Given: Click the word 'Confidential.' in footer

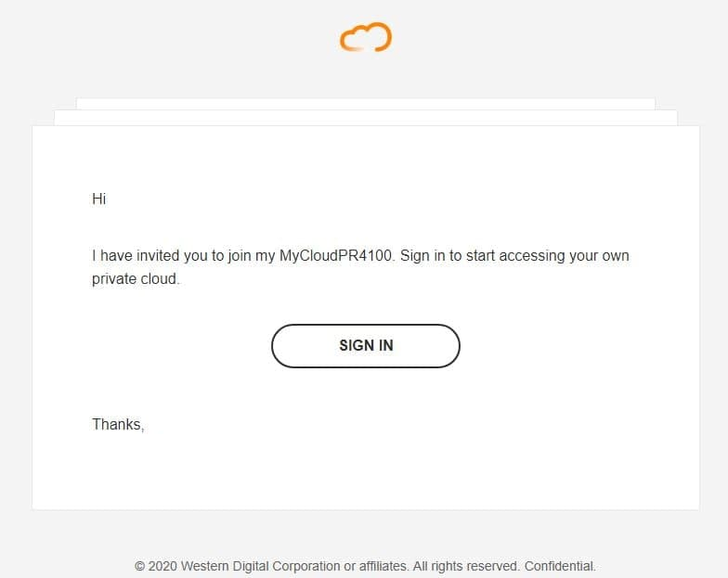Looking at the screenshot, I should tap(560, 566).
